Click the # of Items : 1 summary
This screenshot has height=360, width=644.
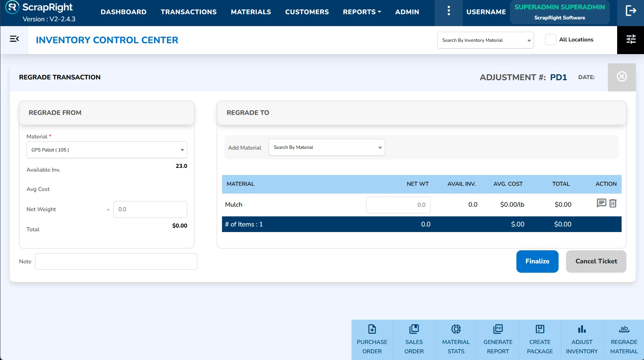click(x=244, y=224)
